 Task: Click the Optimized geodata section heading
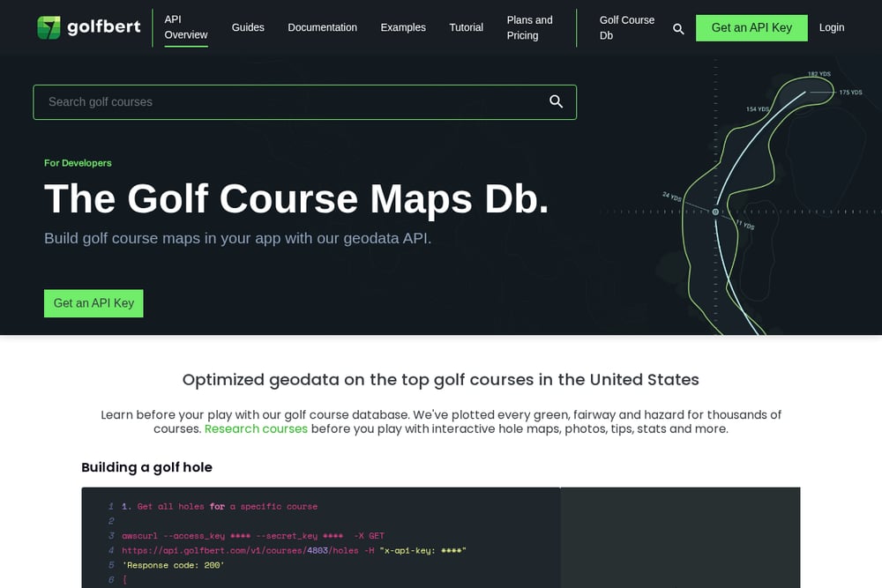click(440, 379)
